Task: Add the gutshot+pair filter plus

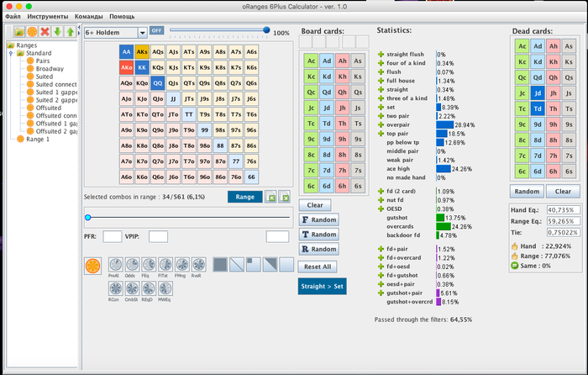Action: click(x=381, y=293)
